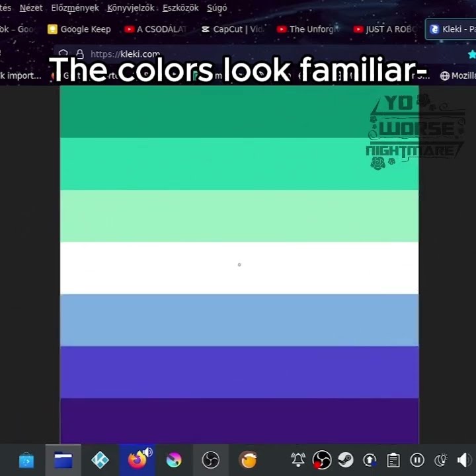The height and width of the screenshot is (476, 476).
Task: Click the dark purple bottom stripe on canvas
Action: point(239,421)
